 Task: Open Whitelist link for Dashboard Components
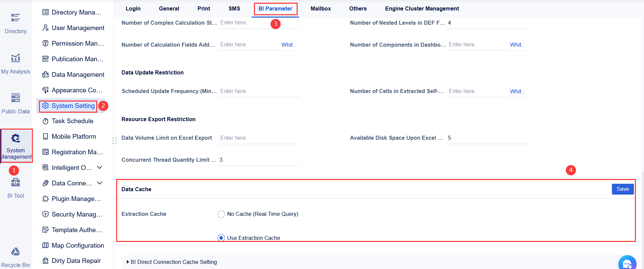[518, 45]
